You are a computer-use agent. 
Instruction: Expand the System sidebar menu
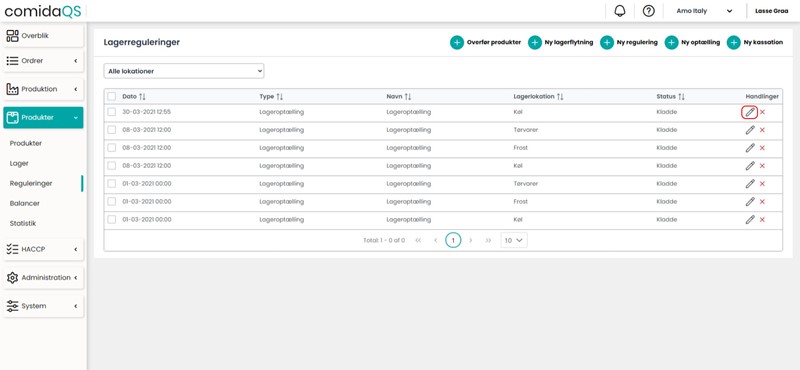pyautogui.click(x=43, y=306)
